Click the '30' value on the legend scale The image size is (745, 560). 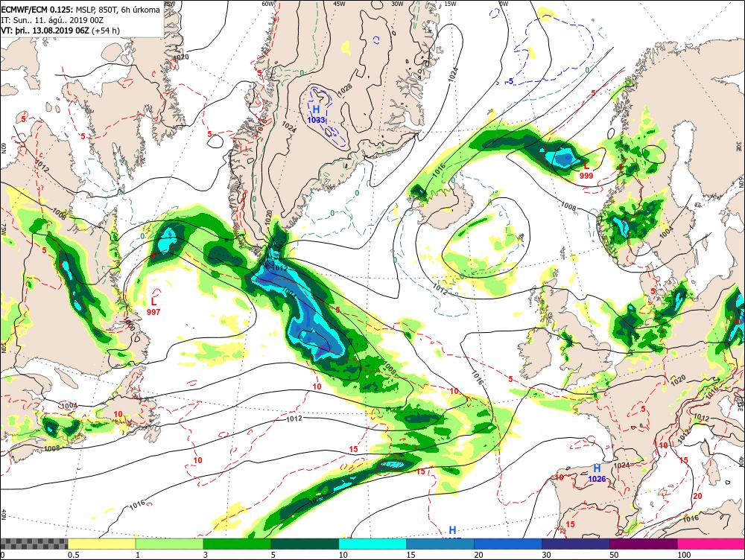coord(546,555)
